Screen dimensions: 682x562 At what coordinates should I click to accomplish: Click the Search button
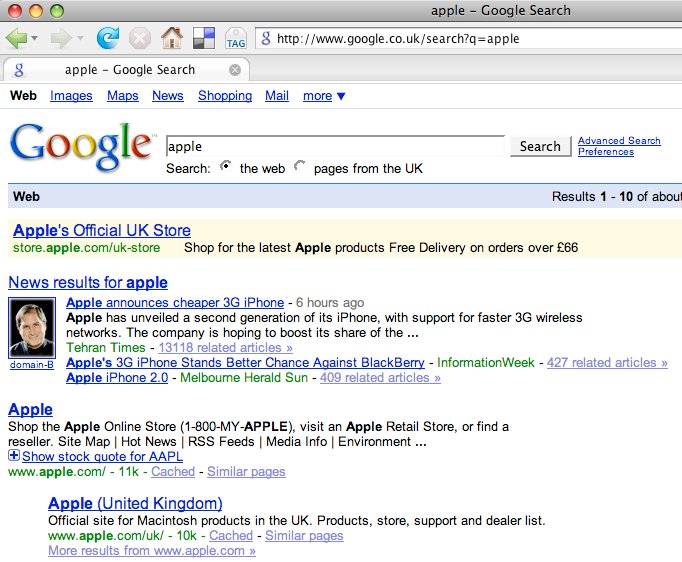coord(540,146)
